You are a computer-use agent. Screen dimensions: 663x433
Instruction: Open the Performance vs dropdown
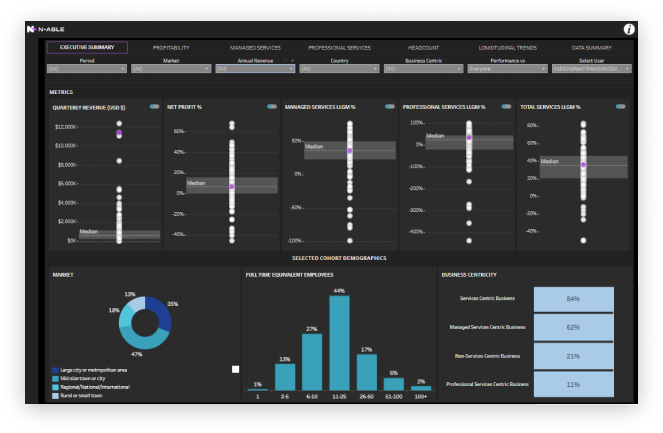(x=507, y=69)
